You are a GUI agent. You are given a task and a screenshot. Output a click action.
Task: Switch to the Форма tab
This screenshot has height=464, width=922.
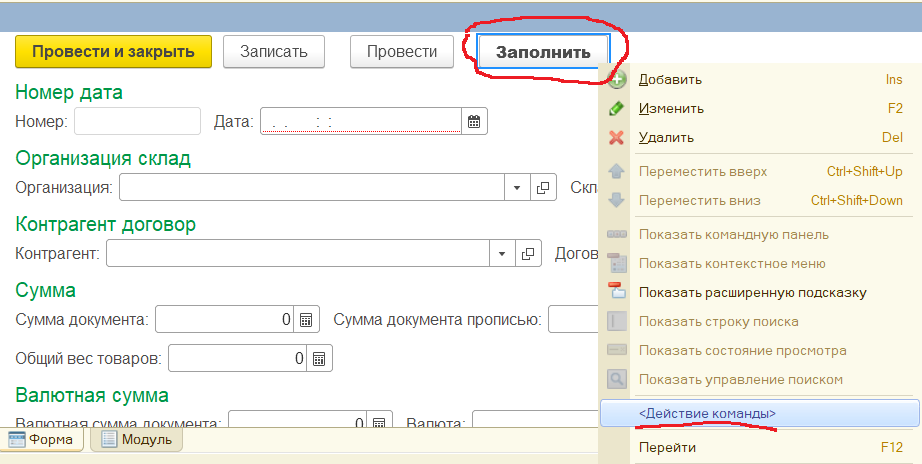[43, 439]
